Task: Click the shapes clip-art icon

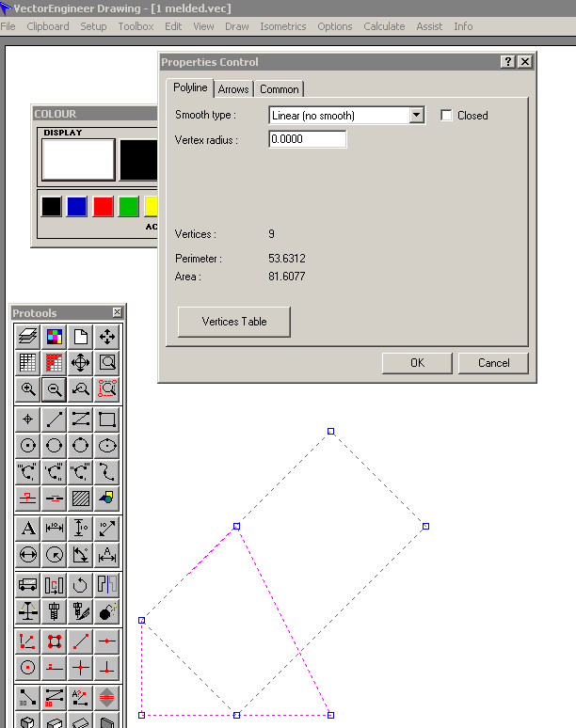Action: coord(107,499)
